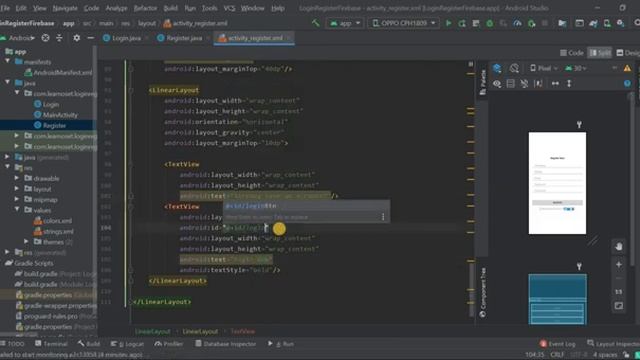Click Collapse All icon in project panel

pyautogui.click(x=59, y=38)
